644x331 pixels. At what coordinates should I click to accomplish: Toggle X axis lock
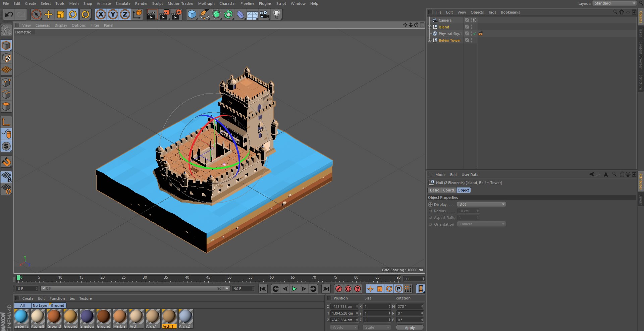coord(101,14)
